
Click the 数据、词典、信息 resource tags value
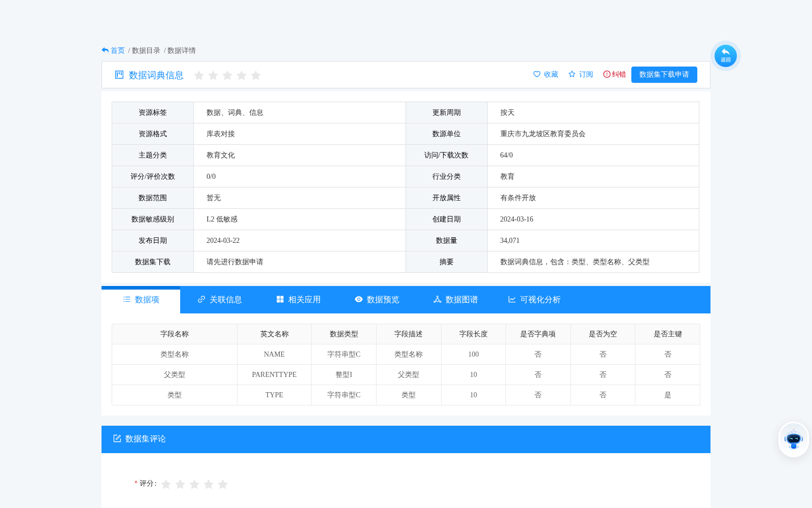(234, 112)
